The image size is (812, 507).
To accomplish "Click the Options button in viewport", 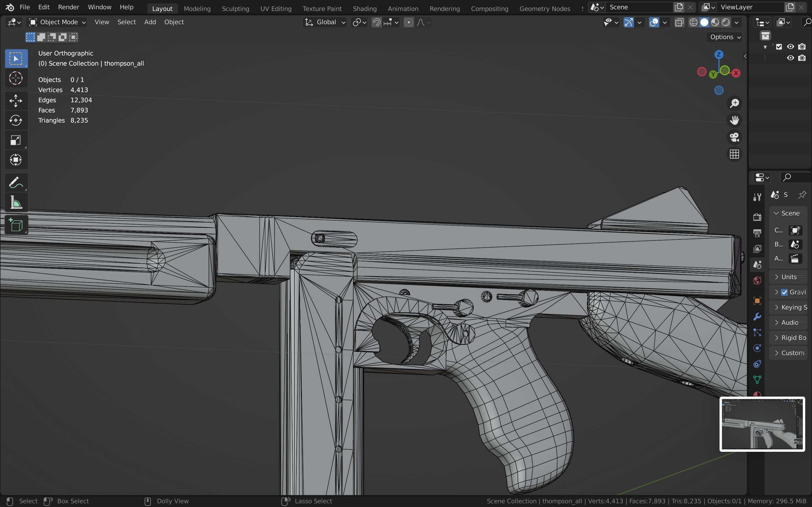I will click(x=725, y=37).
